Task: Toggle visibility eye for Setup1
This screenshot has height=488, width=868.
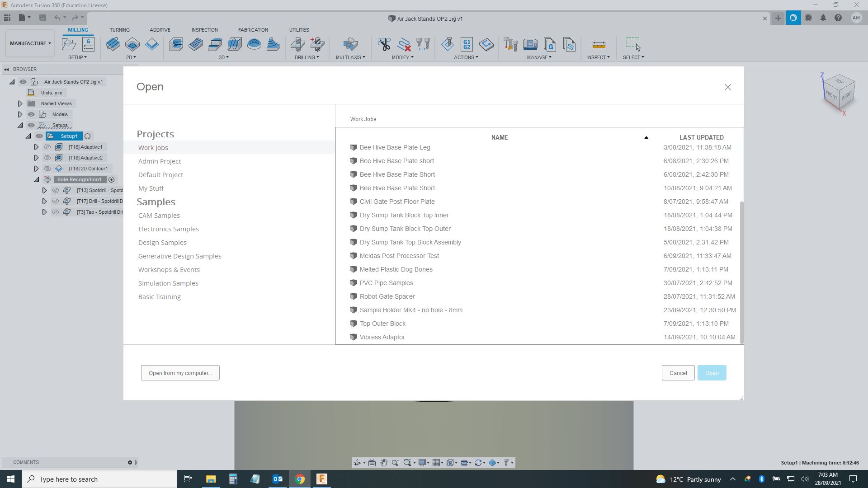Action: point(39,136)
